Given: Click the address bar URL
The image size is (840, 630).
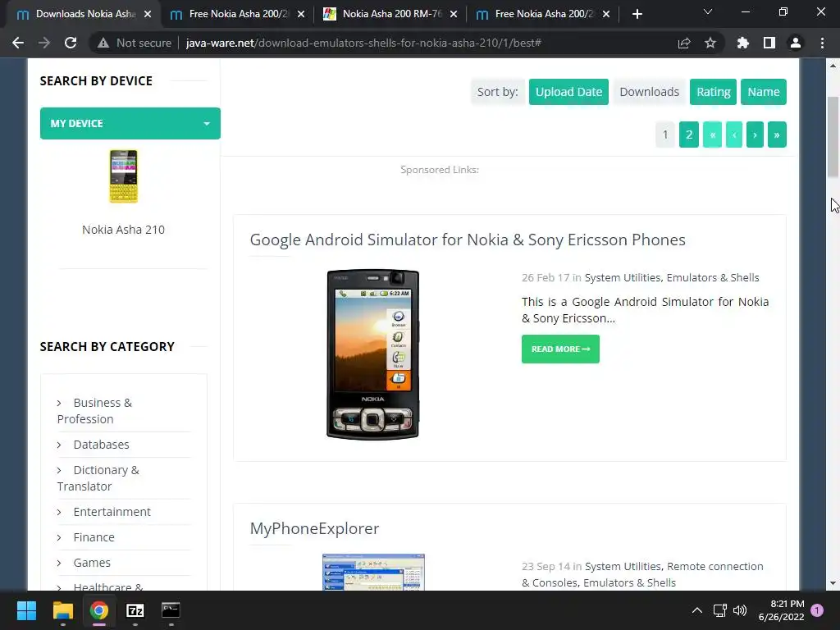Looking at the screenshot, I should [363, 43].
